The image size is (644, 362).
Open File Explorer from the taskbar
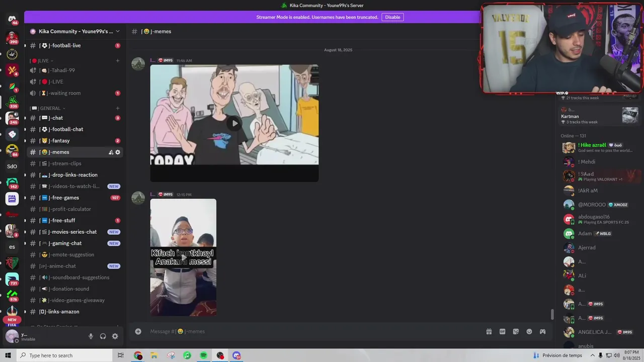pos(154,355)
